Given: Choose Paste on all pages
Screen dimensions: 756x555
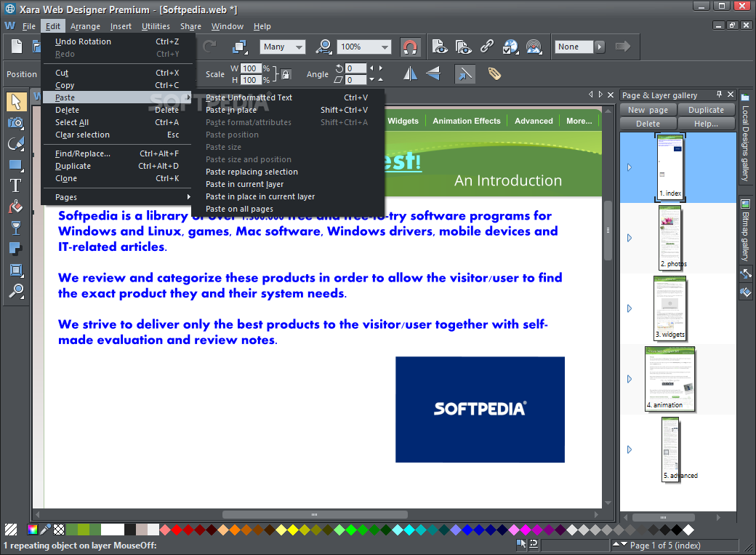Looking at the screenshot, I should (288, 209).
